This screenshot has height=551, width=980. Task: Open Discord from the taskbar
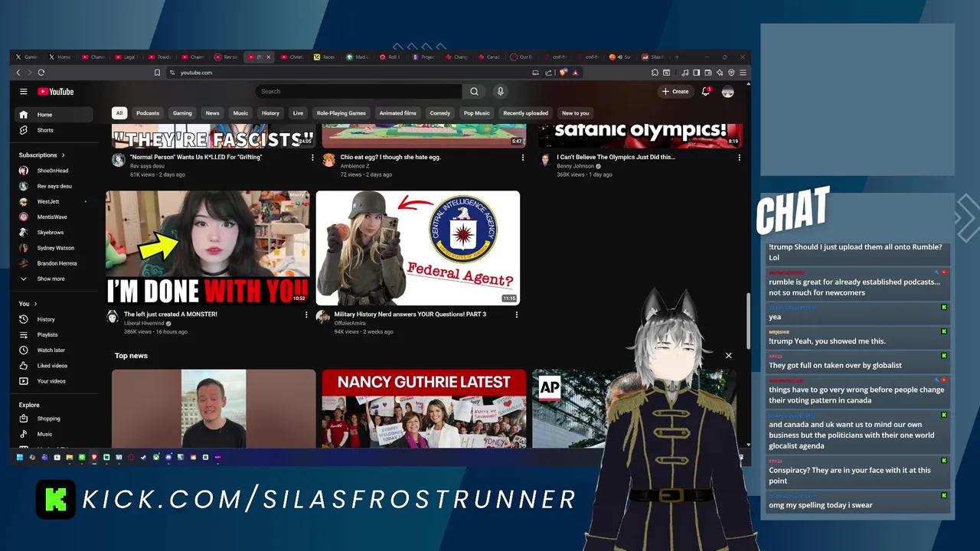pyautogui.click(x=168, y=458)
